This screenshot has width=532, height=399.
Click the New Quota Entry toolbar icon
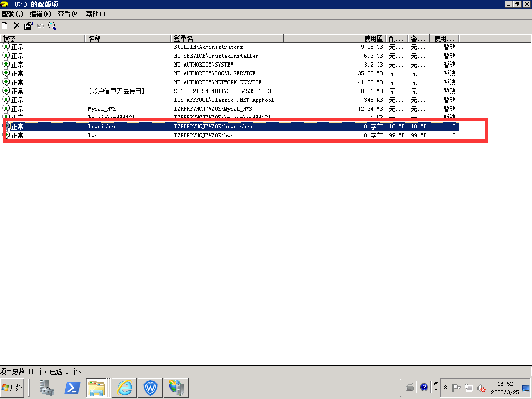[x=5, y=25]
